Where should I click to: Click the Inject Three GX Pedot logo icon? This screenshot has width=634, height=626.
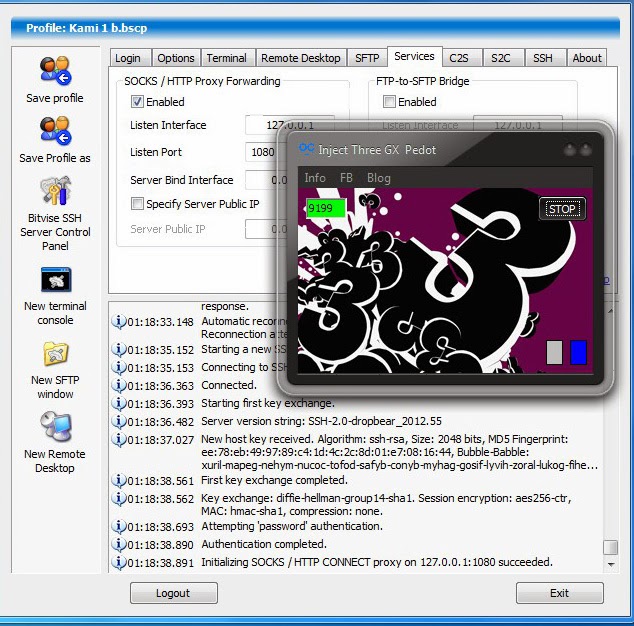coord(306,149)
